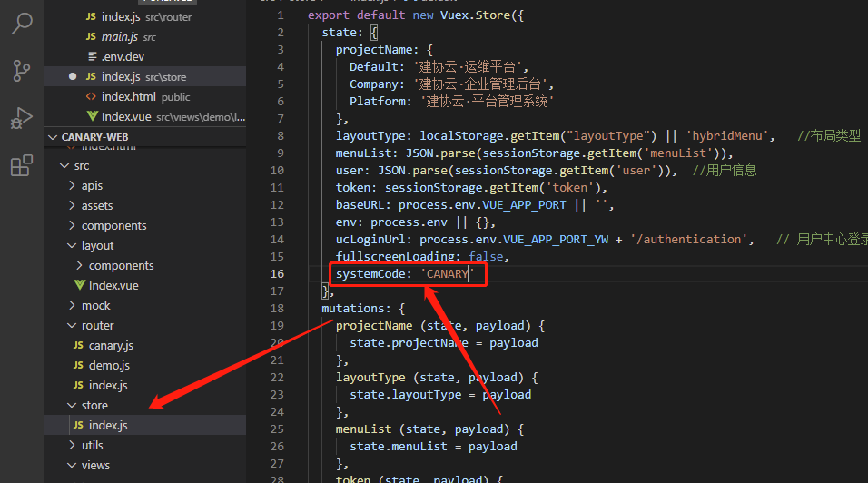The height and width of the screenshot is (483, 868).
Task: Click the HTML icon of index.html editor
Action: (91, 97)
